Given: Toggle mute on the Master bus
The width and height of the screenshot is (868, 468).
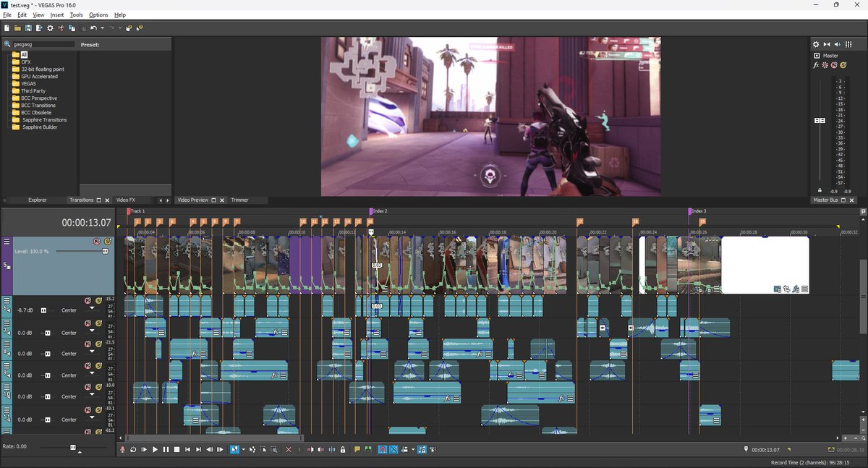Looking at the screenshot, I should [x=834, y=65].
